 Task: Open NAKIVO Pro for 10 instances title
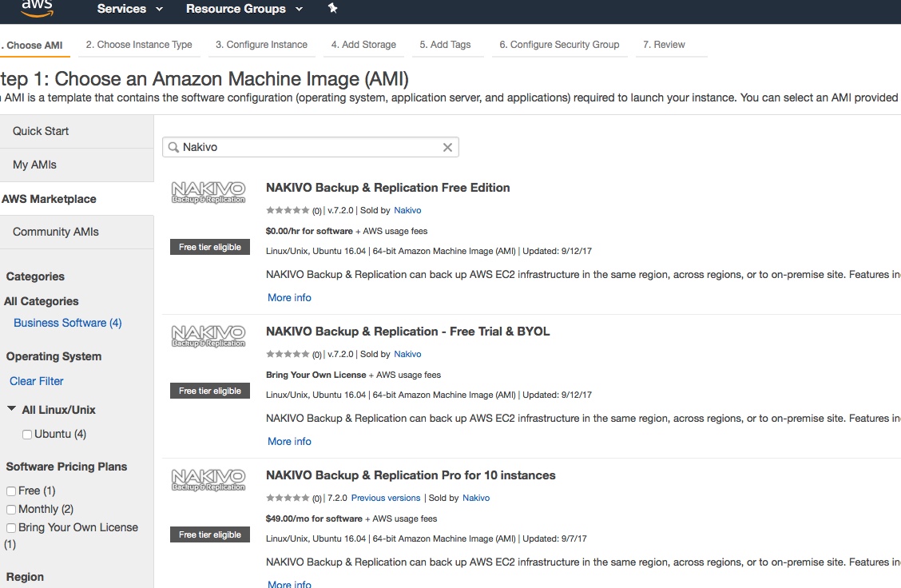(411, 475)
